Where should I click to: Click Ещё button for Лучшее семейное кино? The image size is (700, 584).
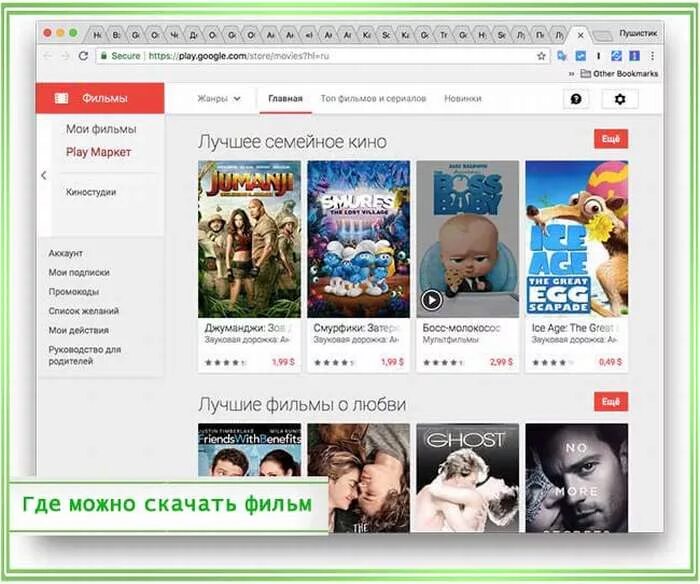pos(611,139)
